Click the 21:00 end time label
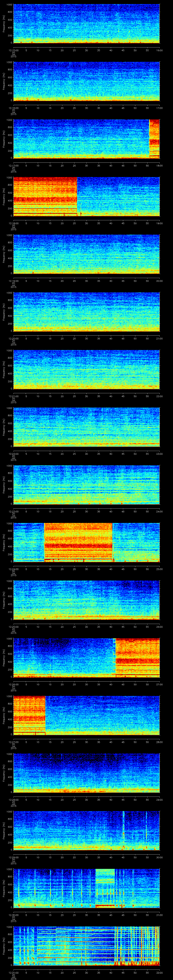The width and height of the screenshot is (173, 980). [160, 339]
